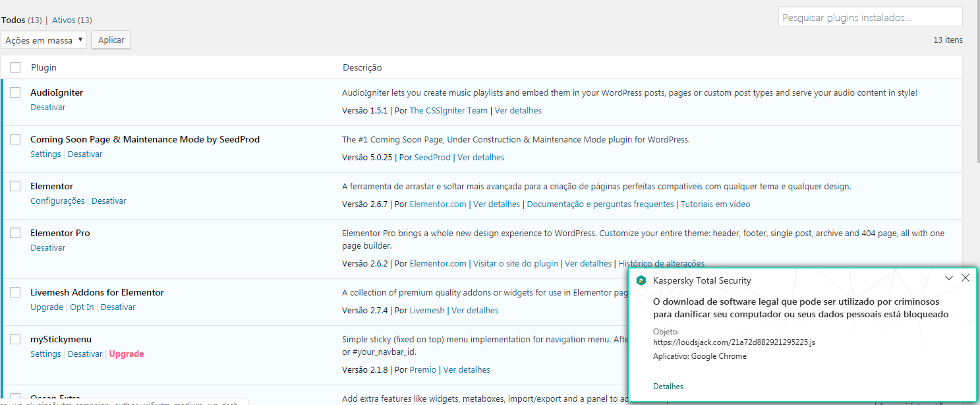Open Configurações for Elementor
The width and height of the screenshot is (980, 405).
coord(57,201)
